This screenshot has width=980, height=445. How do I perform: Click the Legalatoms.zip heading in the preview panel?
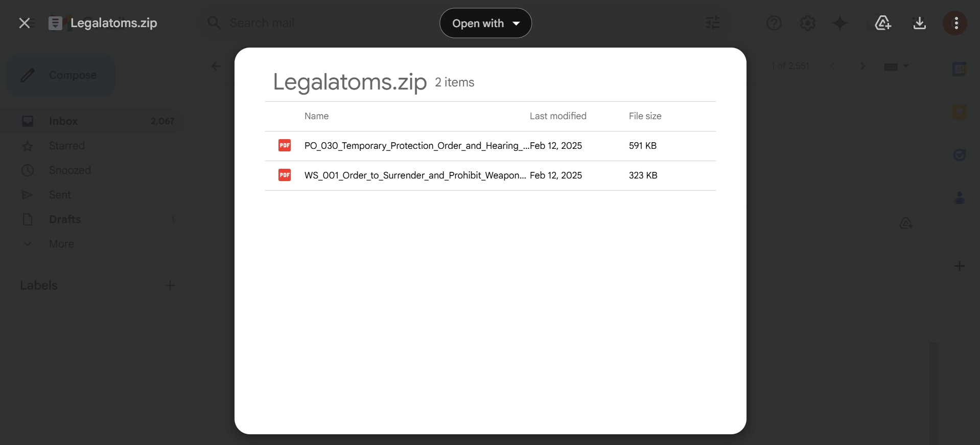click(x=349, y=82)
